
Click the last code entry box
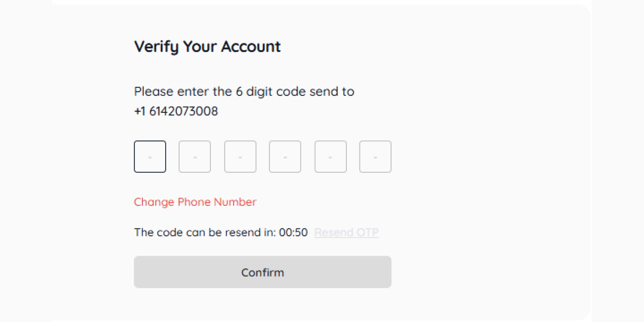tap(375, 157)
